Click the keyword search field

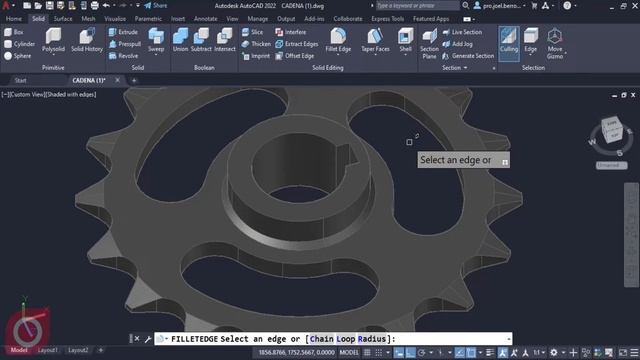417,5
